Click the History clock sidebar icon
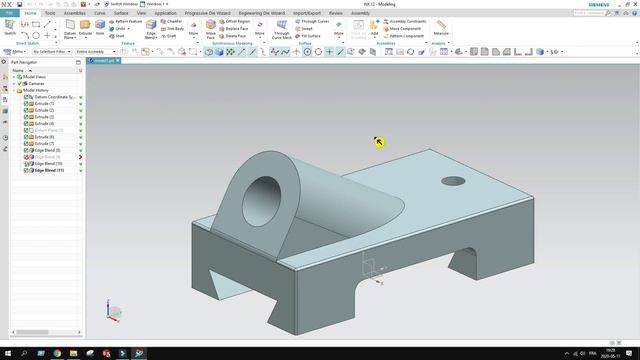 pyautogui.click(x=5, y=138)
